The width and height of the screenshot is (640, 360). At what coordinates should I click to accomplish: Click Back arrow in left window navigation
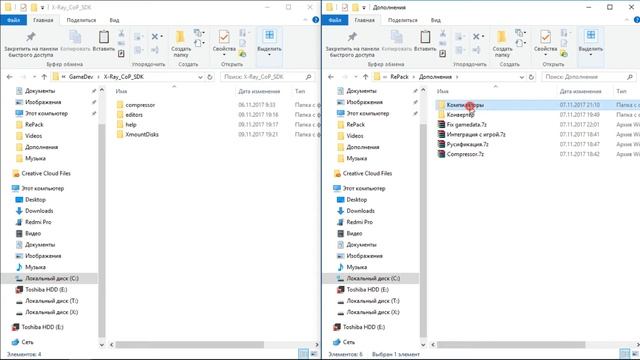point(10,77)
